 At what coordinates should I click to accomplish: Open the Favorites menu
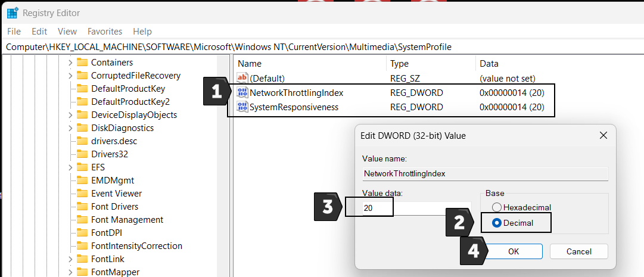[x=105, y=31]
